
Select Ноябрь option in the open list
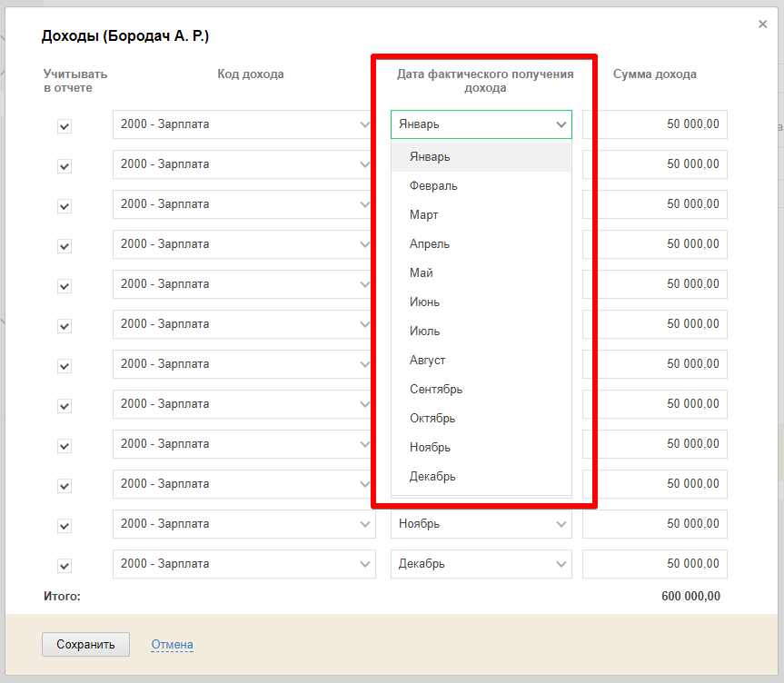pos(481,447)
